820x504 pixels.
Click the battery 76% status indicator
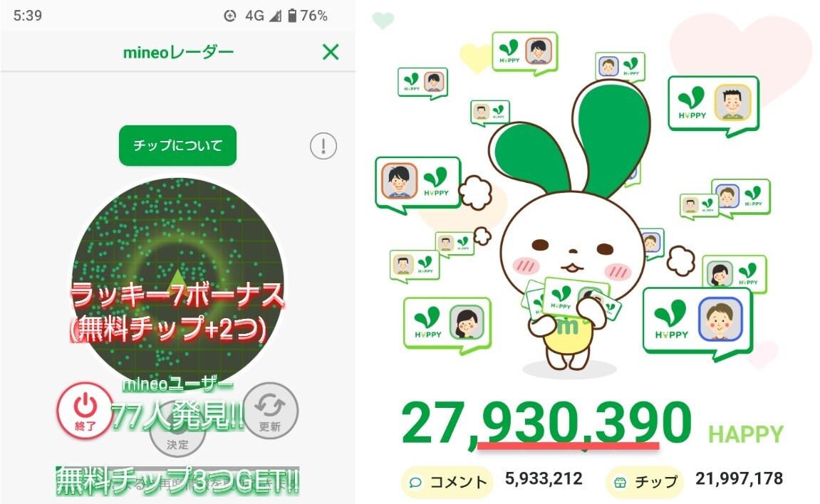click(308, 16)
